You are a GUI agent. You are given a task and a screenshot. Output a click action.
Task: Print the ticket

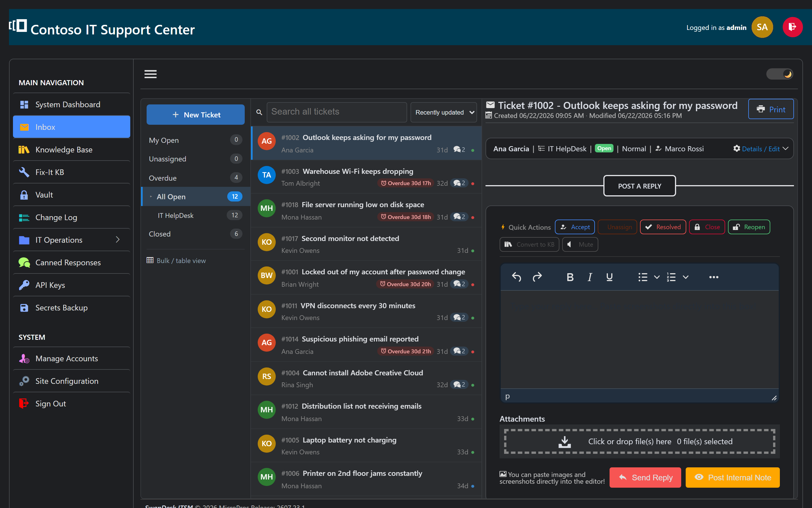pos(771,109)
